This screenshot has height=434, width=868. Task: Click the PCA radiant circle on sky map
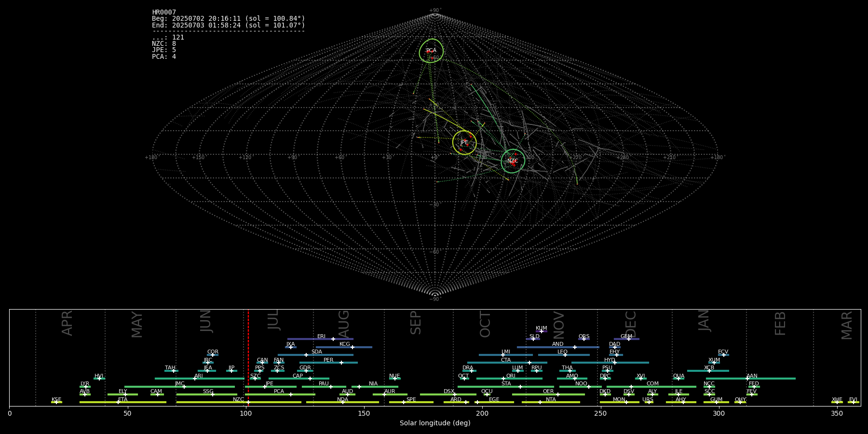pyautogui.click(x=431, y=51)
